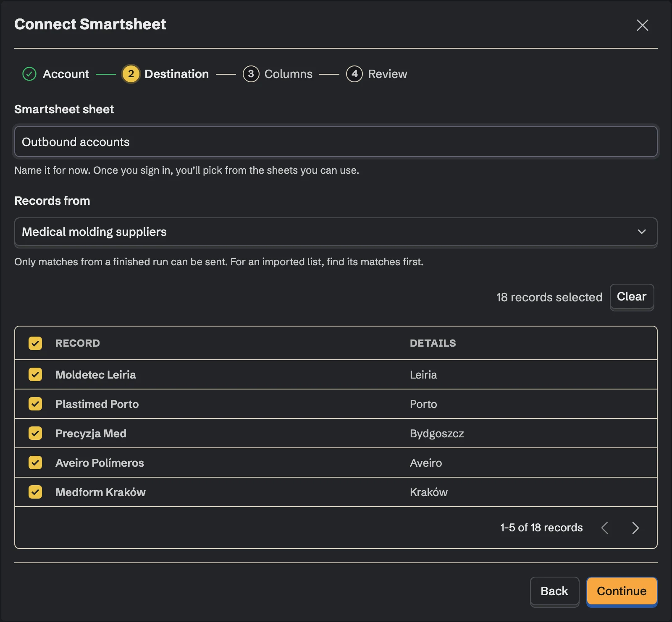Open the Destination step label
The width and height of the screenshot is (672, 622).
(176, 74)
